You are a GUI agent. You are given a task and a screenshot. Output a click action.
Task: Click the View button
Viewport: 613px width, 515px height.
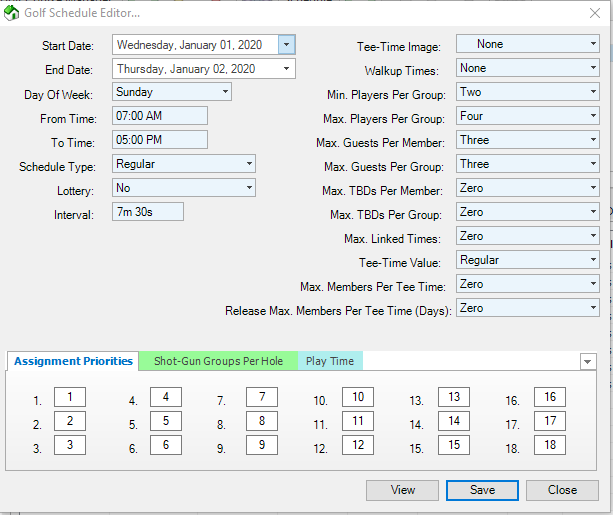click(402, 490)
